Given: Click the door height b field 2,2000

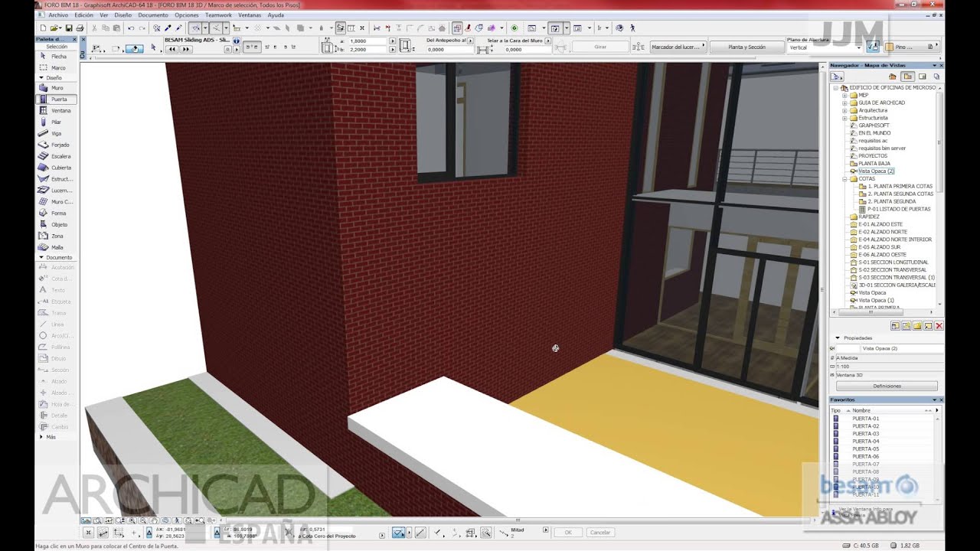Looking at the screenshot, I should (x=368, y=50).
